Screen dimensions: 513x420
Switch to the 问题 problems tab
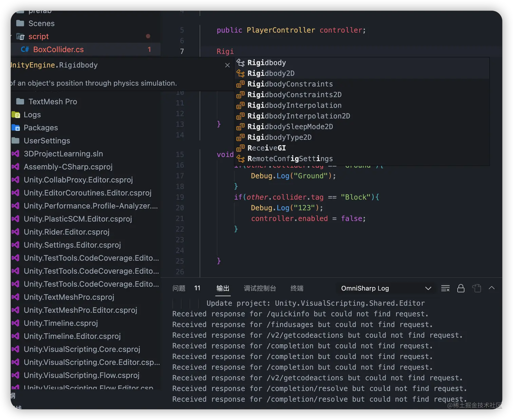click(x=179, y=288)
